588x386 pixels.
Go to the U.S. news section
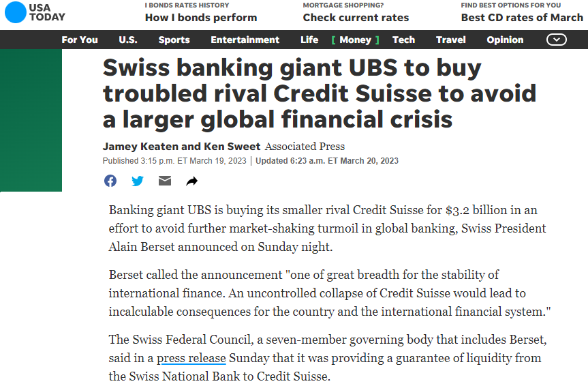[128, 40]
